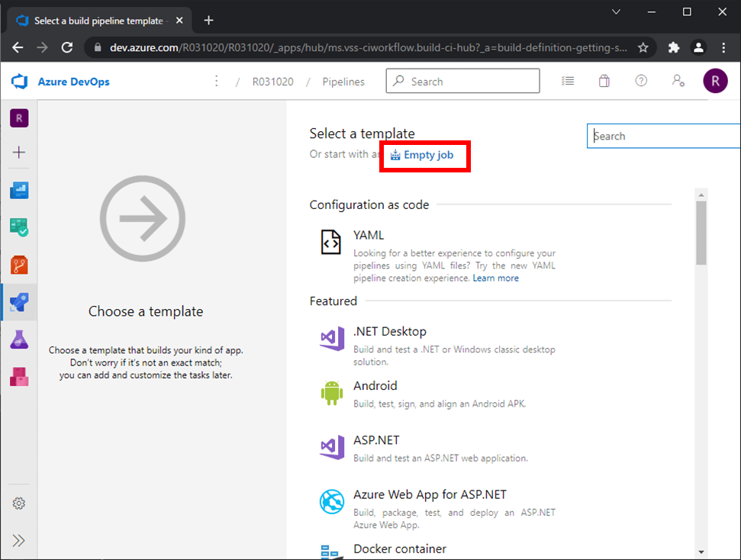
Task: Reload the page in browser
Action: click(x=67, y=47)
